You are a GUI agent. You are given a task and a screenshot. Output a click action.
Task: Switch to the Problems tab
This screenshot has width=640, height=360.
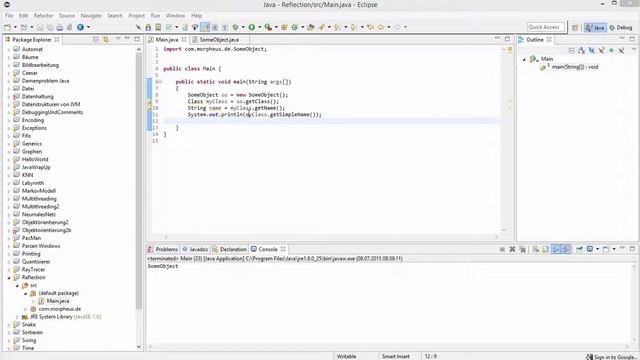tap(163, 249)
